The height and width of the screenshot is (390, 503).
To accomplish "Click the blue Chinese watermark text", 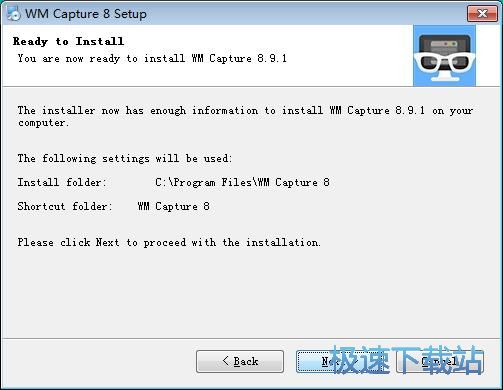I will coord(407,360).
